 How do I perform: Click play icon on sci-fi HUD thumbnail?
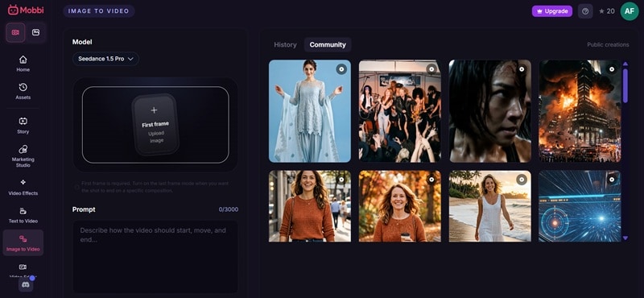click(612, 180)
